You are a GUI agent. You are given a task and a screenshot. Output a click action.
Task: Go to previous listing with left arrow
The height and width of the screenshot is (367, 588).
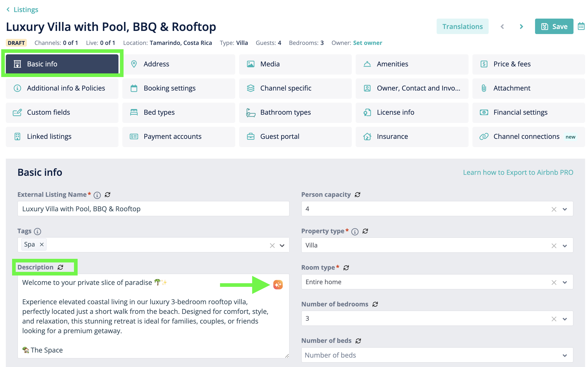click(502, 27)
